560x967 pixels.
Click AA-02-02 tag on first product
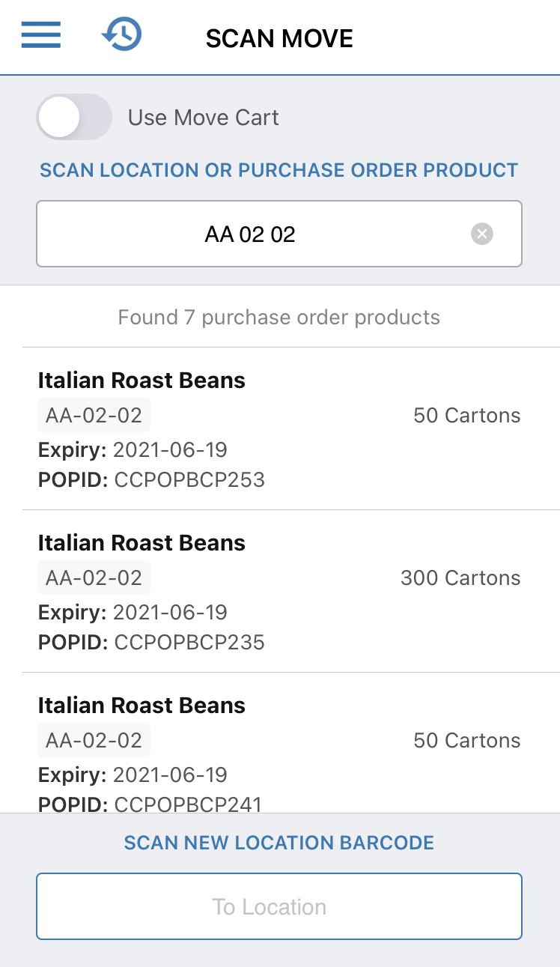tap(94, 416)
